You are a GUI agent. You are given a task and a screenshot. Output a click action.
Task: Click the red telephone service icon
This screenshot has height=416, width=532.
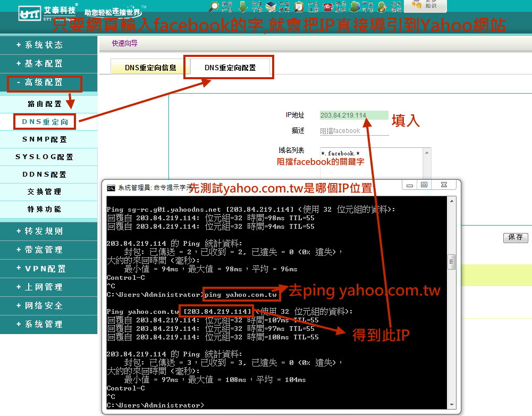coord(328,6)
